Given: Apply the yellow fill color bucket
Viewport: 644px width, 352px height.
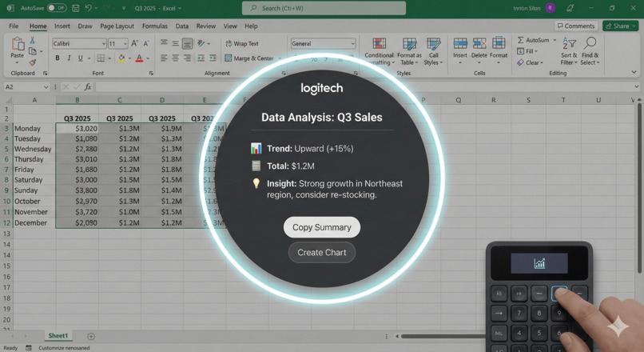Looking at the screenshot, I should point(121,58).
